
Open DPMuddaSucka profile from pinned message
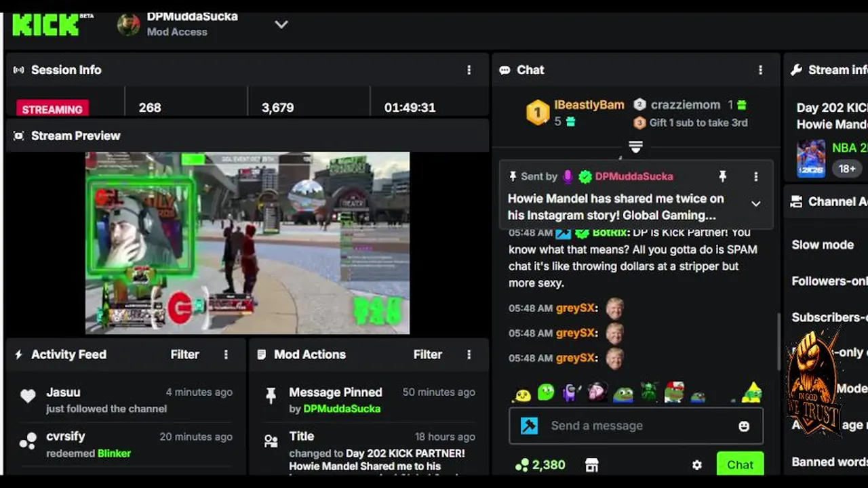[x=634, y=176]
